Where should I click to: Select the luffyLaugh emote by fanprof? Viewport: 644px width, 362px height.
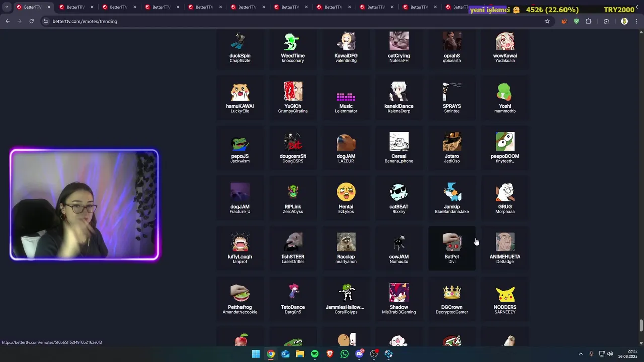tap(240, 249)
